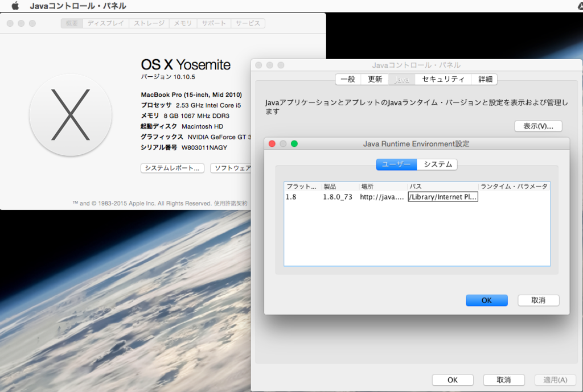Select the location cell http://java....
The width and height of the screenshot is (583, 392).
tap(383, 197)
